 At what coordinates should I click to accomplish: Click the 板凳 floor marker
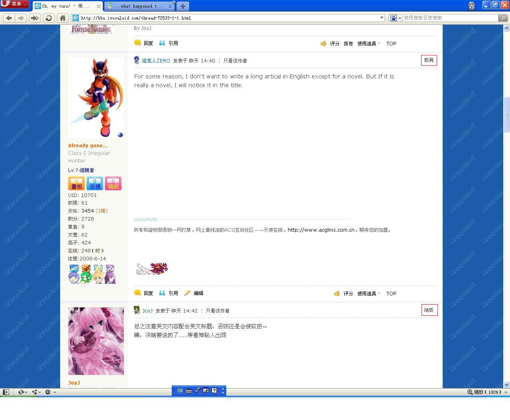pyautogui.click(x=429, y=60)
